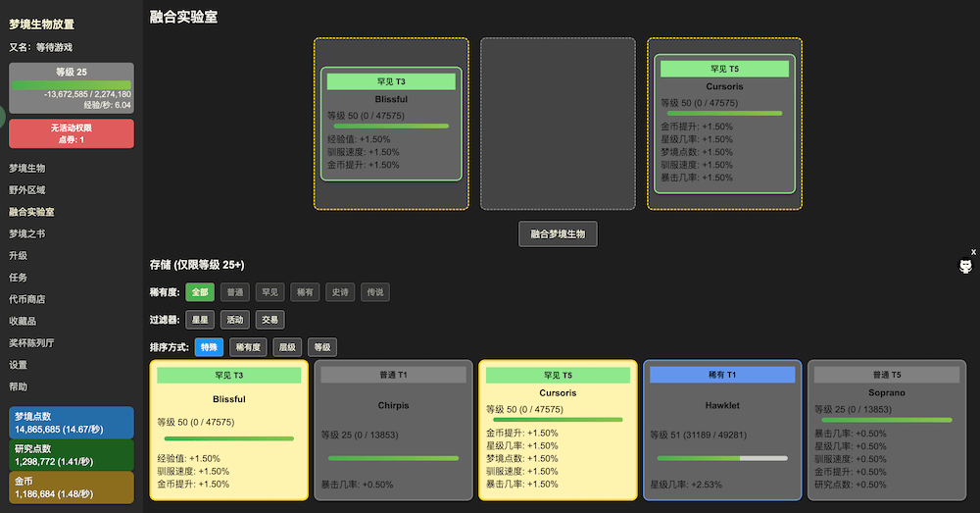Toggle the 交易 filter
Screen dimensions: 980x513
click(x=270, y=320)
